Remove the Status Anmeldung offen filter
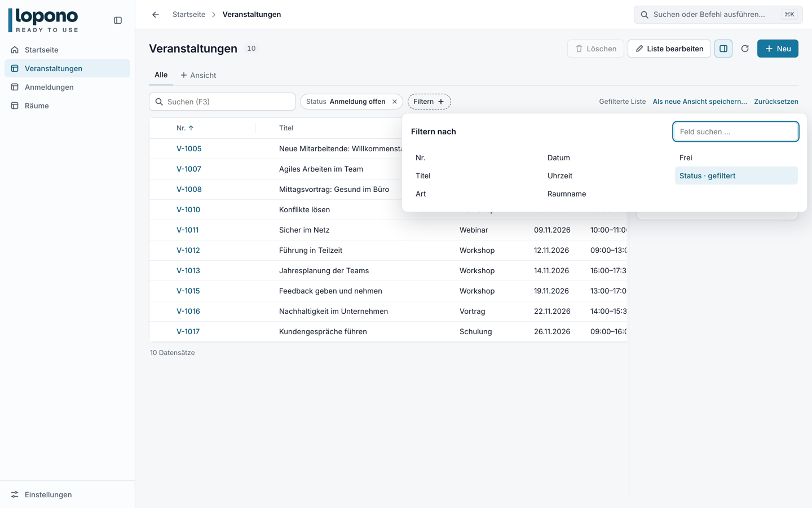This screenshot has height=508, width=812. point(395,102)
